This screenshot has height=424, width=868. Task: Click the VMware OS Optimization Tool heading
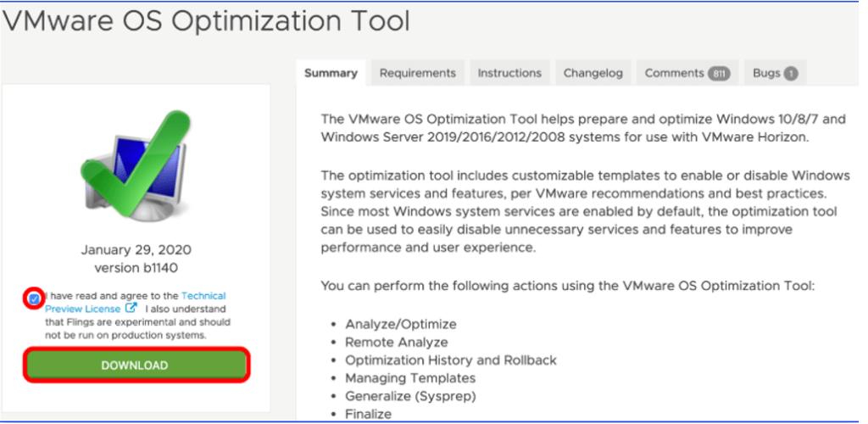(x=206, y=20)
